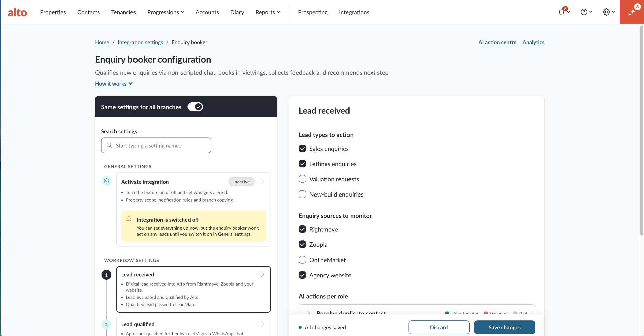Go to Properties
The width and height of the screenshot is (644, 336).
pyautogui.click(x=53, y=12)
